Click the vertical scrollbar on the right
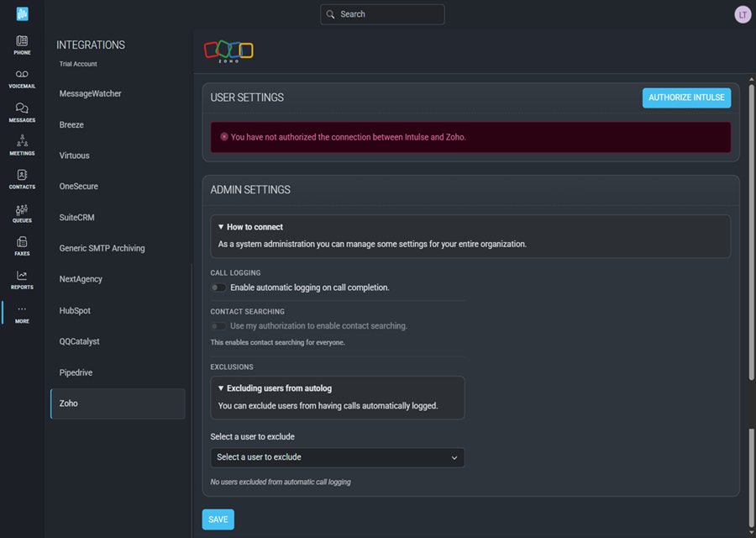The image size is (756, 538). pyautogui.click(x=750, y=479)
